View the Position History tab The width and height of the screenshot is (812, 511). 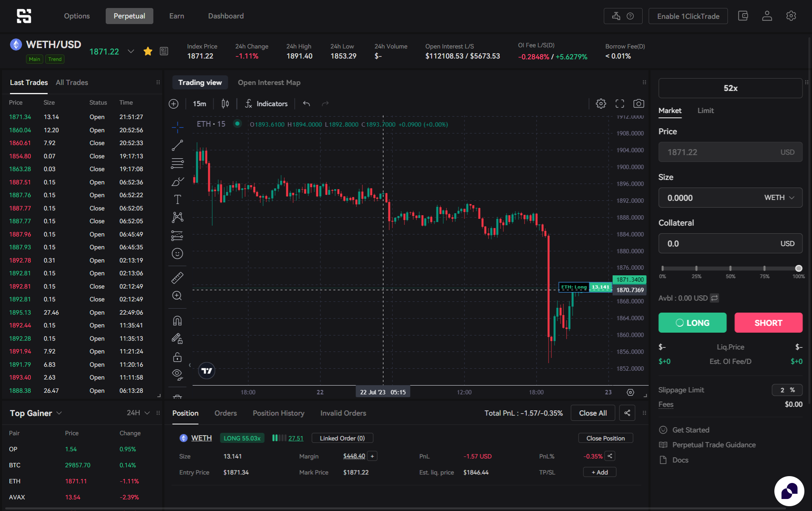(278, 413)
